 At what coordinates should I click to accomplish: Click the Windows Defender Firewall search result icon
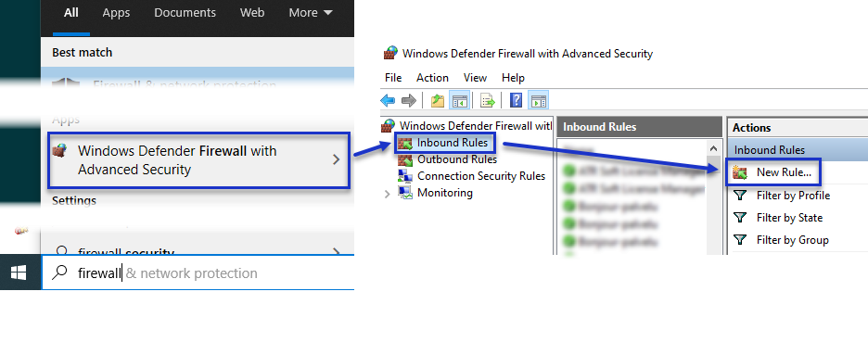[59, 151]
